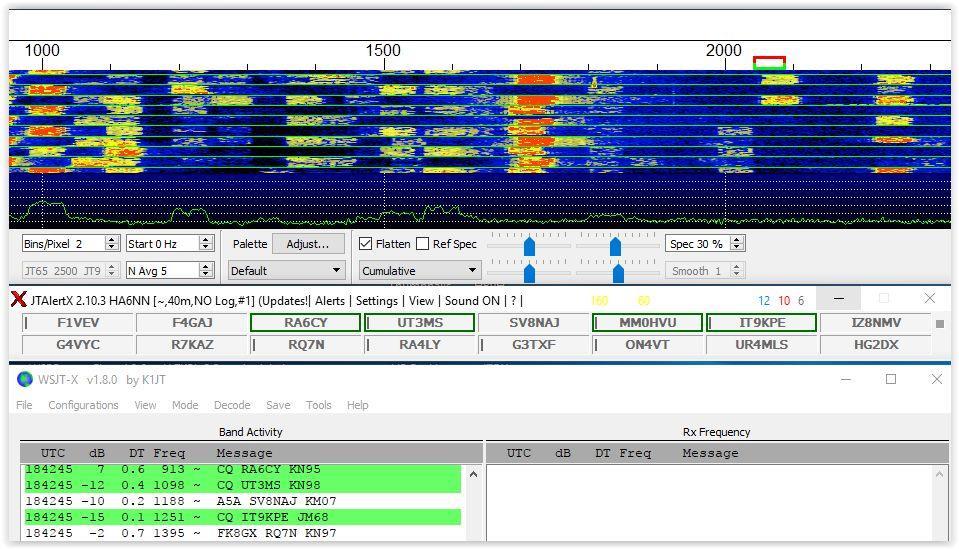Increase N Avg with up arrow
The image size is (959, 549).
pyautogui.click(x=206, y=267)
